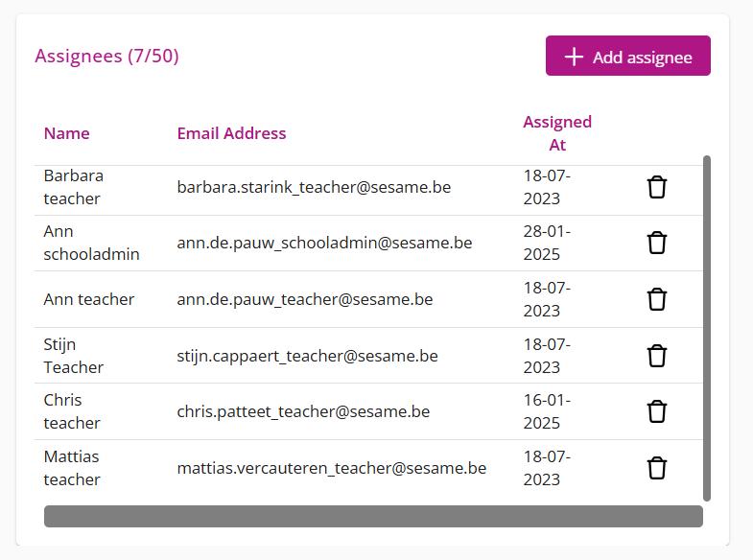Image resolution: width=753 pixels, height=560 pixels.
Task: Sort by the Name column header
Action: pyautogui.click(x=66, y=133)
